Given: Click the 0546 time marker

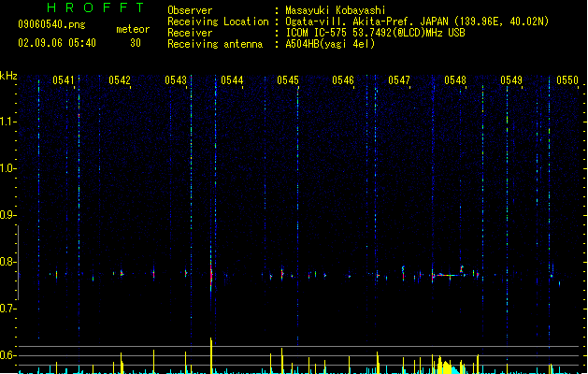Looking at the screenshot, I should pos(343,80).
